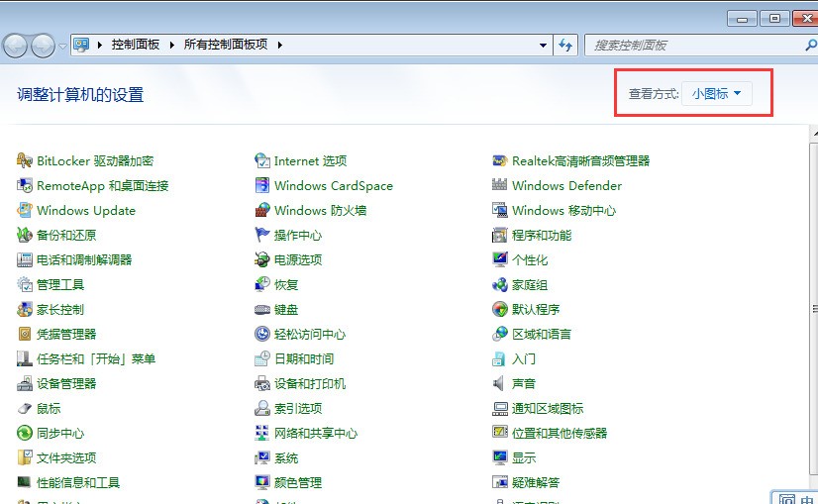
Task: Click the 日期和时间 icon
Action: pyautogui.click(x=261, y=358)
